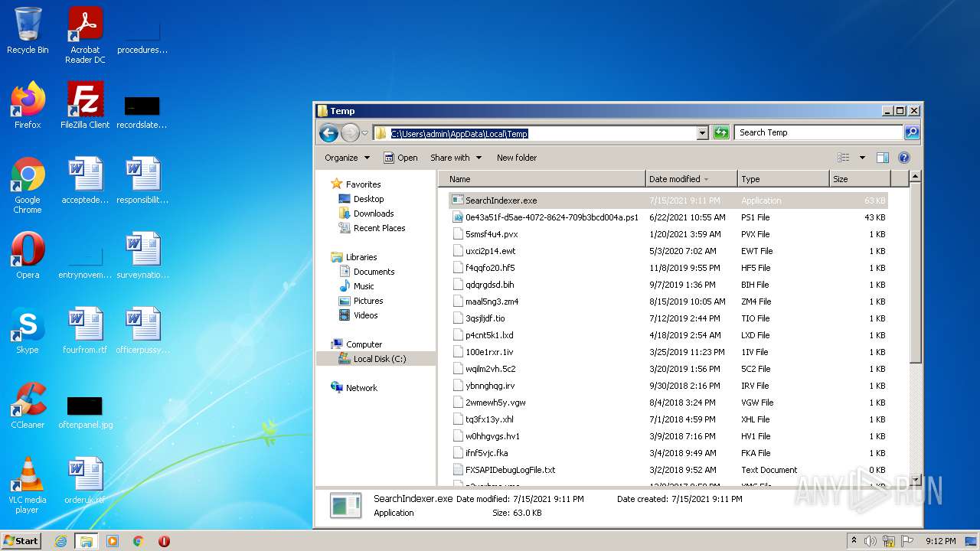Click inside the Search Temp field
The width and height of the screenshot is (980, 551).
[818, 132]
